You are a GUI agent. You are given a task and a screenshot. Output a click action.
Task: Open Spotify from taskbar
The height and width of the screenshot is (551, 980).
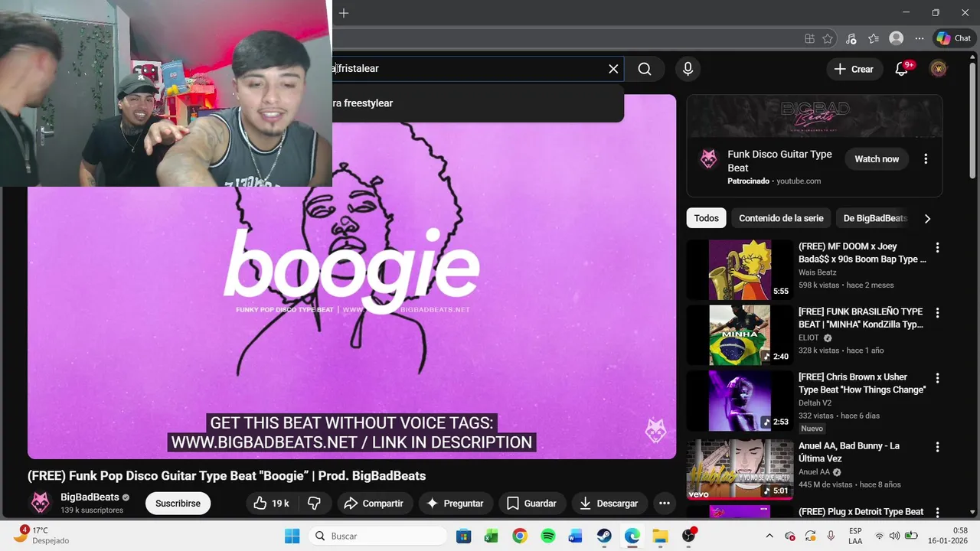point(548,536)
